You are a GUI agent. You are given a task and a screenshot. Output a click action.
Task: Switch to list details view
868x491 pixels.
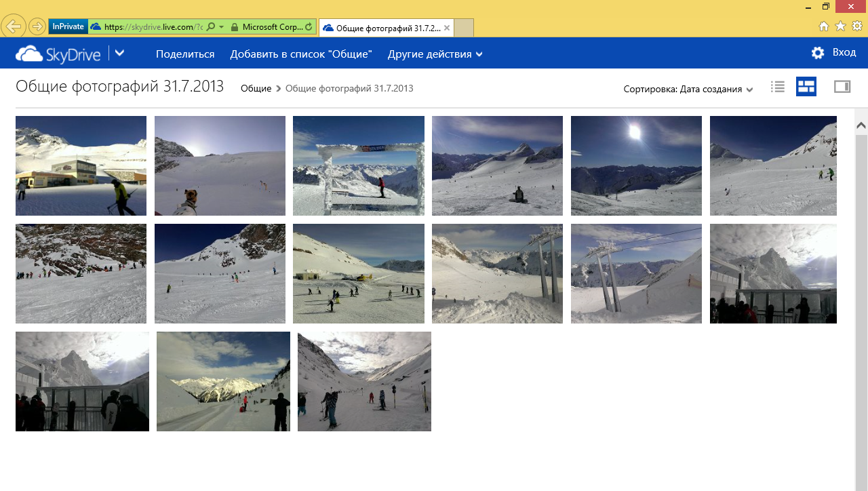(x=778, y=87)
